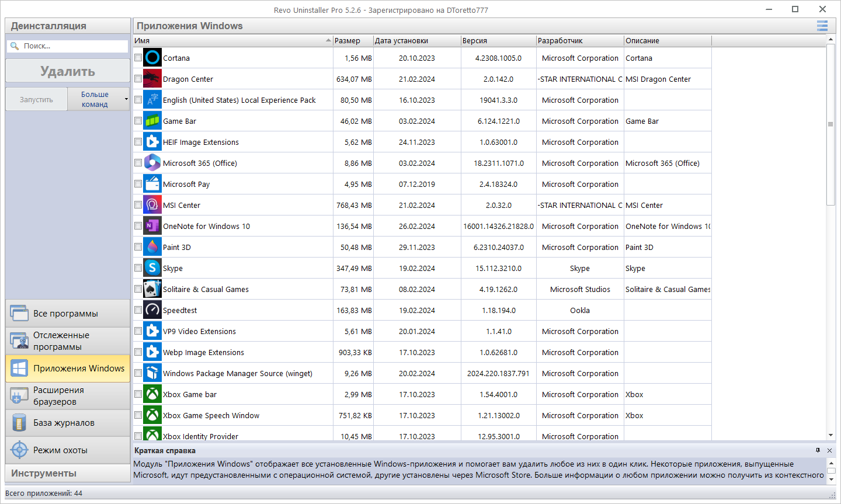Click the HEIF Image Extensions icon
The height and width of the screenshot is (504, 841).
tap(152, 142)
